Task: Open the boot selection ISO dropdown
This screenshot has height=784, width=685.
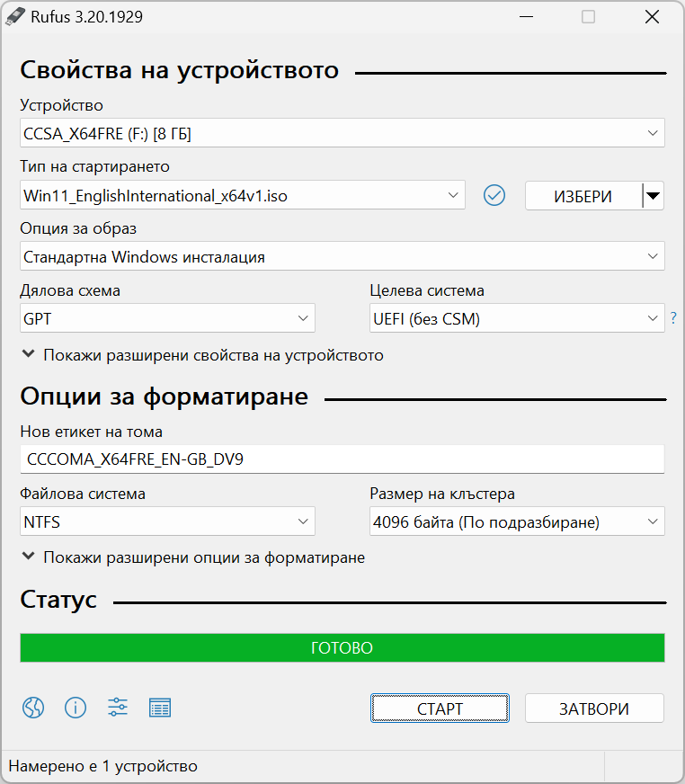Action: (x=243, y=195)
